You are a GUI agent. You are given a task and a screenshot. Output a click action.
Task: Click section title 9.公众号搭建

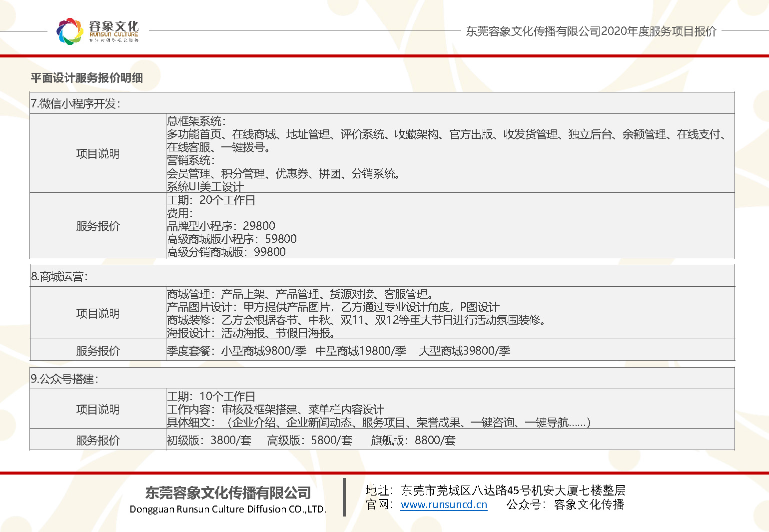(x=65, y=379)
